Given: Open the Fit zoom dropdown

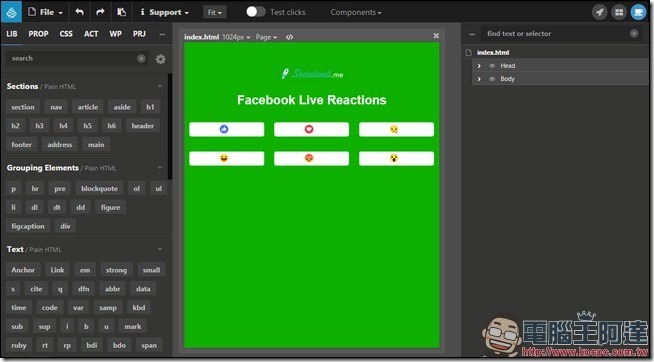Looking at the screenshot, I should point(215,13).
